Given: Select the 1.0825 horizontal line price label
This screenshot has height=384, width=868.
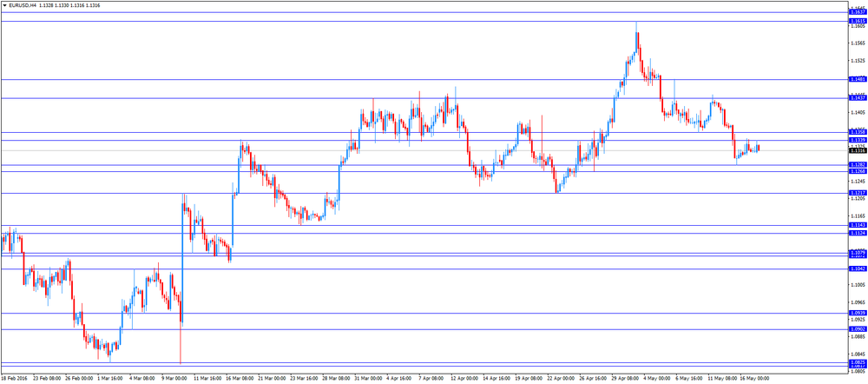Looking at the screenshot, I should pyautogui.click(x=857, y=361).
